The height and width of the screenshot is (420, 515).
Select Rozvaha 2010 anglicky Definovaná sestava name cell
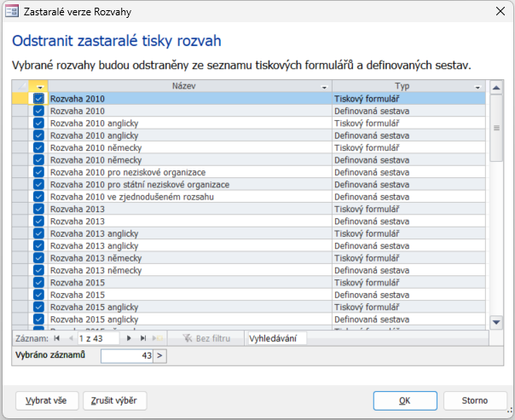(190, 135)
